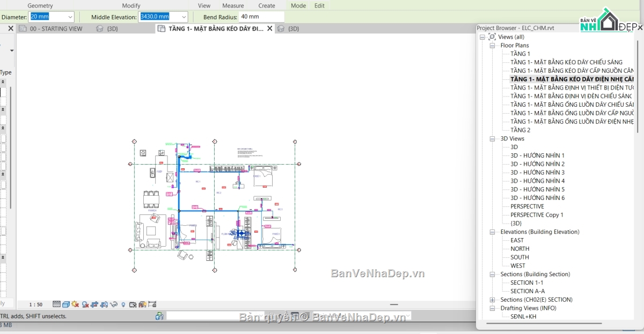Image resolution: width=644 pixels, height=334 pixels.
Task: Open the PERSPECTIVE view
Action: pos(527,206)
